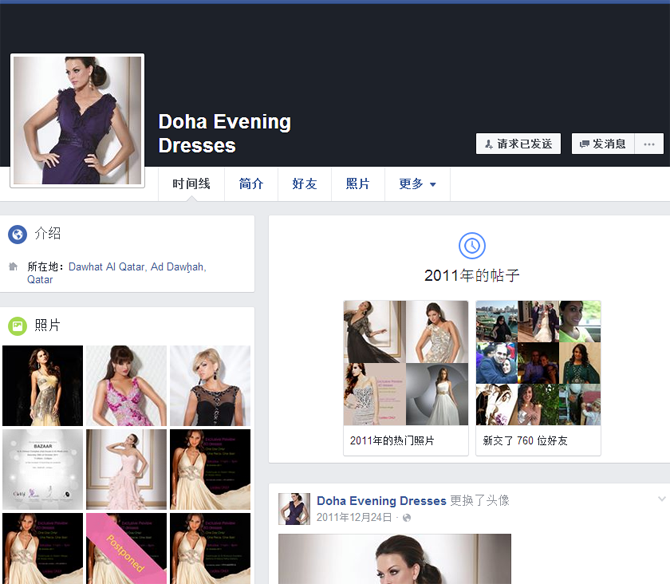Go to the 照片 tab
The height and width of the screenshot is (584, 670).
click(x=358, y=184)
